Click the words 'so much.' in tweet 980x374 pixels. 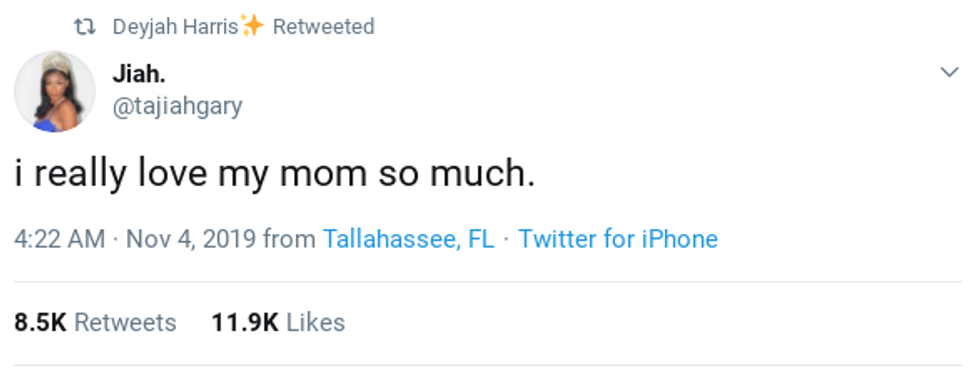(x=457, y=173)
